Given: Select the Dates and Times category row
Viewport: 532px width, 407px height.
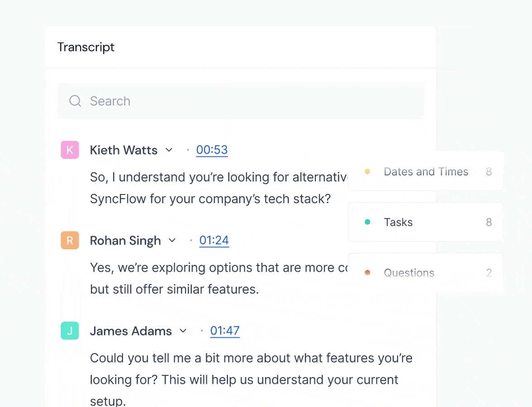Looking at the screenshot, I should coord(425,171).
